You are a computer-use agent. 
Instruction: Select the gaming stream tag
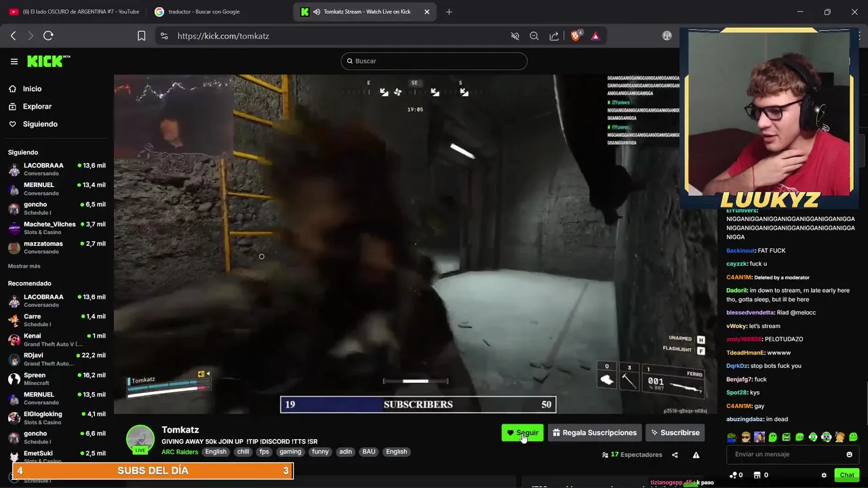tap(290, 452)
